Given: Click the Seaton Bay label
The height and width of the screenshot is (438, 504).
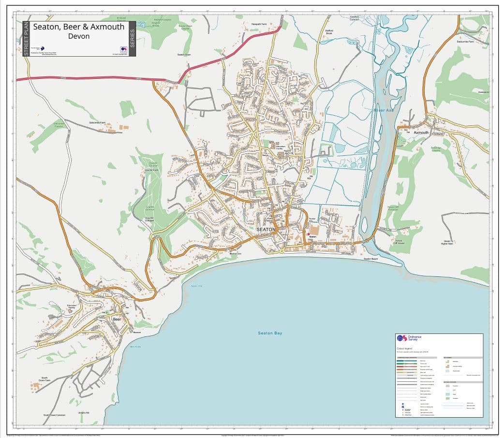Looking at the screenshot, I should tap(269, 333).
